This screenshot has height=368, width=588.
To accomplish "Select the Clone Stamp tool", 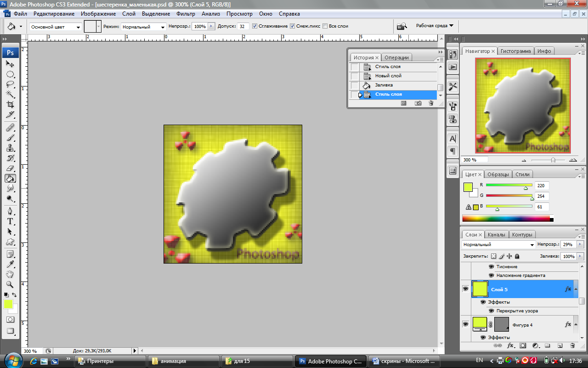I will 10,148.
